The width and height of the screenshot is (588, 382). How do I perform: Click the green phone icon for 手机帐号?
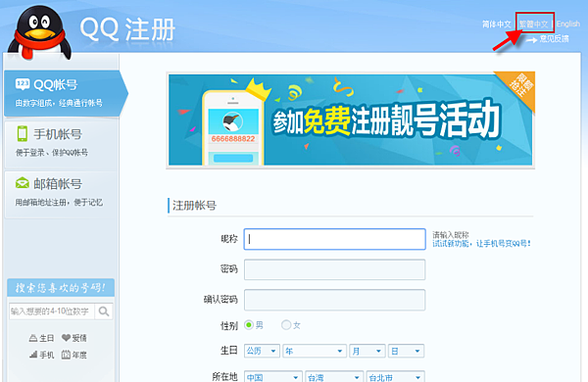[23, 134]
